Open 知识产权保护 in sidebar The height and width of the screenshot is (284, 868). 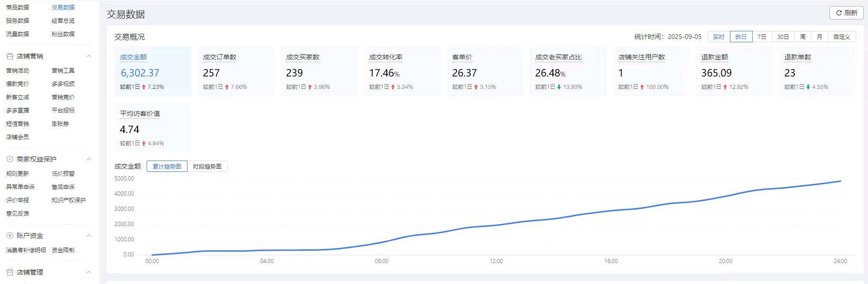[x=69, y=200]
